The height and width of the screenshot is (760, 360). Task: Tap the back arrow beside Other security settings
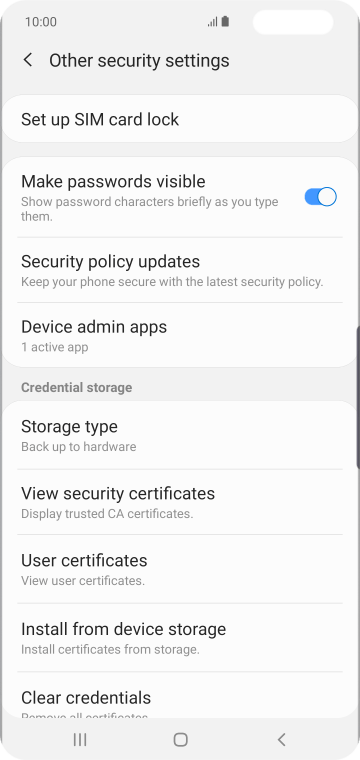pos(28,61)
